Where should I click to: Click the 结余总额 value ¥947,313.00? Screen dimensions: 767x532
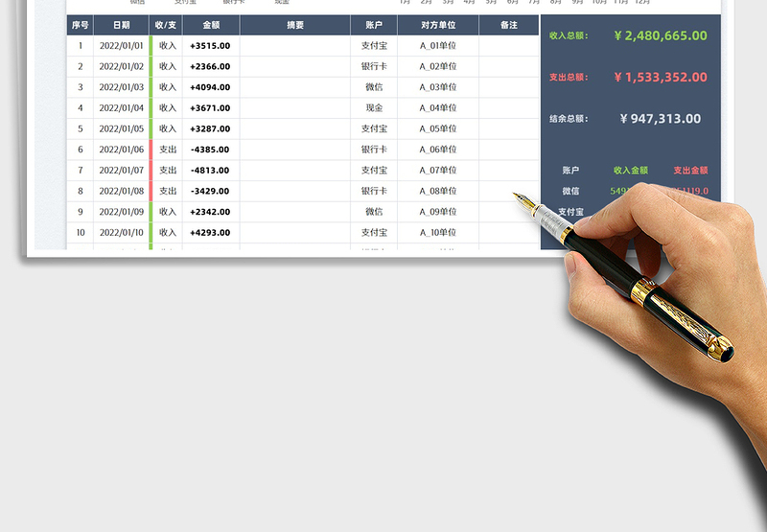pyautogui.click(x=661, y=119)
